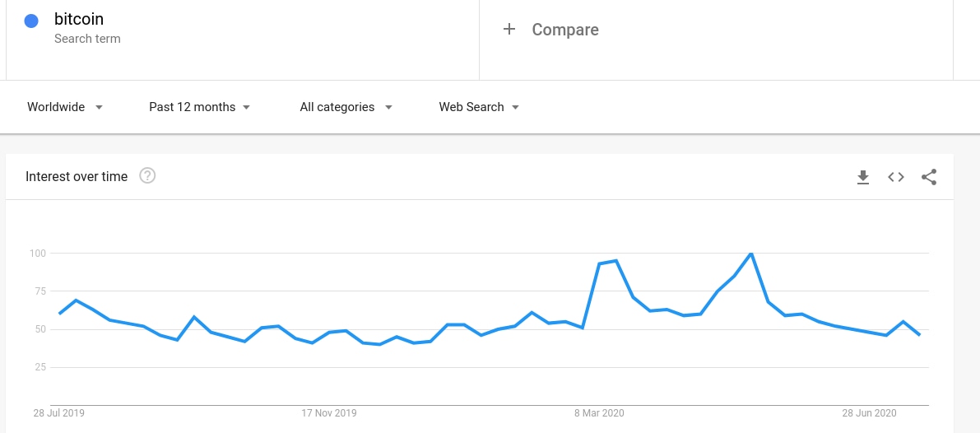Click the 75 gridline label on the y-axis
980x433 pixels.
click(x=38, y=291)
